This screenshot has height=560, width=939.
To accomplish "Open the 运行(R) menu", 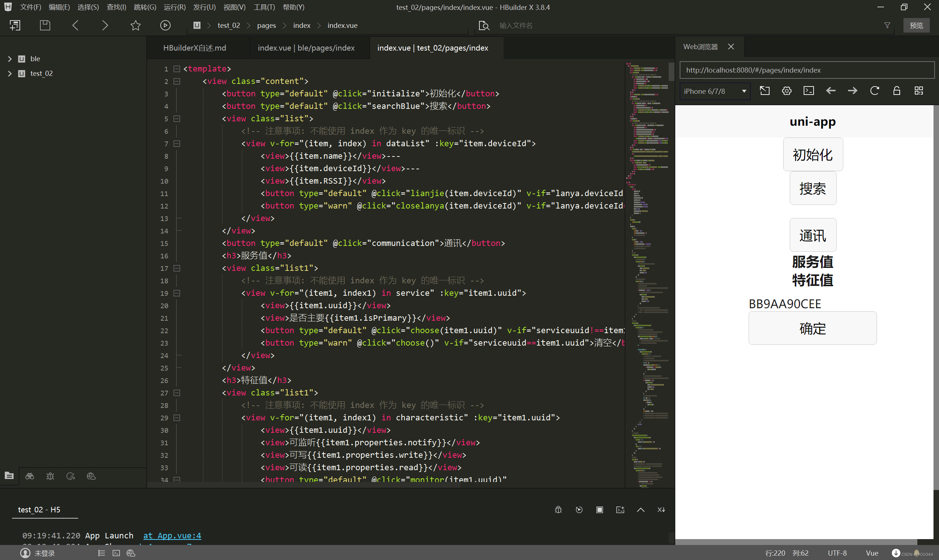I will (175, 7).
